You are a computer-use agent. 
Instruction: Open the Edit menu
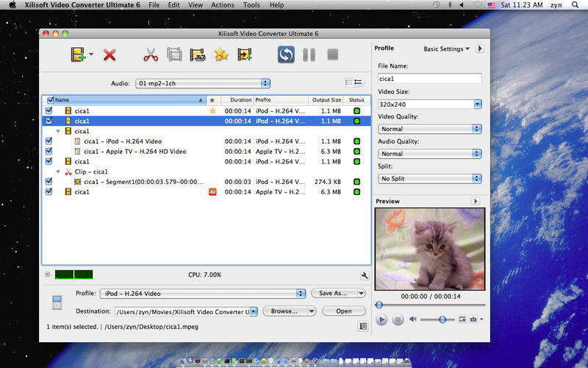(x=173, y=5)
